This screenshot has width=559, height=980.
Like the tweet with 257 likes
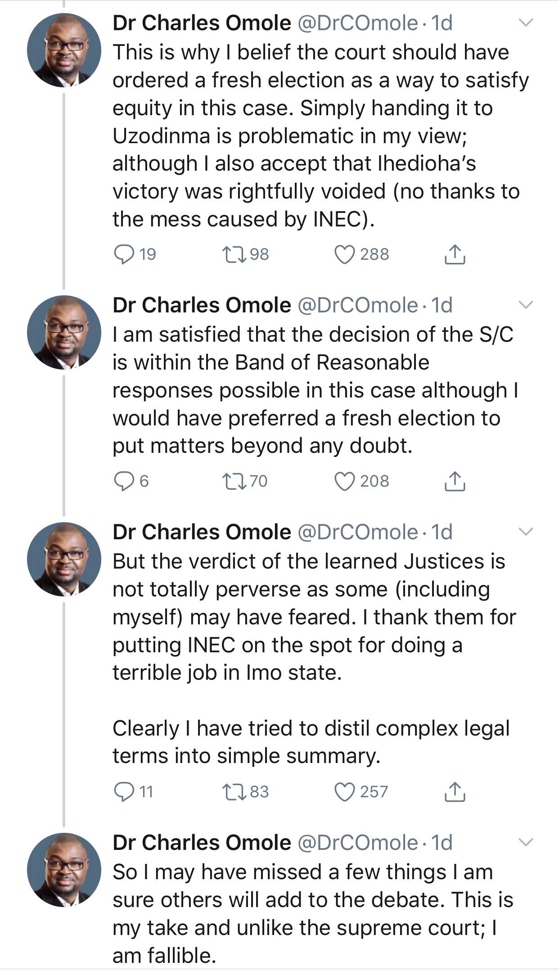(345, 792)
